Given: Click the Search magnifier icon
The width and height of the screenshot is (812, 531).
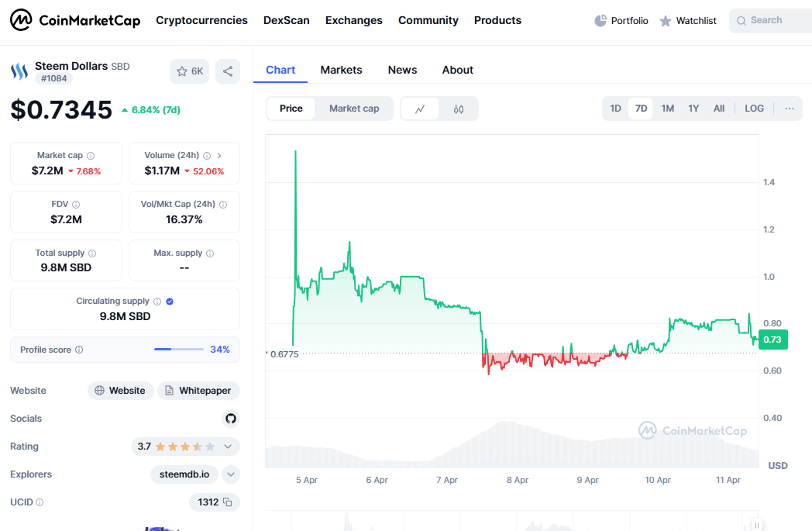Looking at the screenshot, I should (x=741, y=21).
